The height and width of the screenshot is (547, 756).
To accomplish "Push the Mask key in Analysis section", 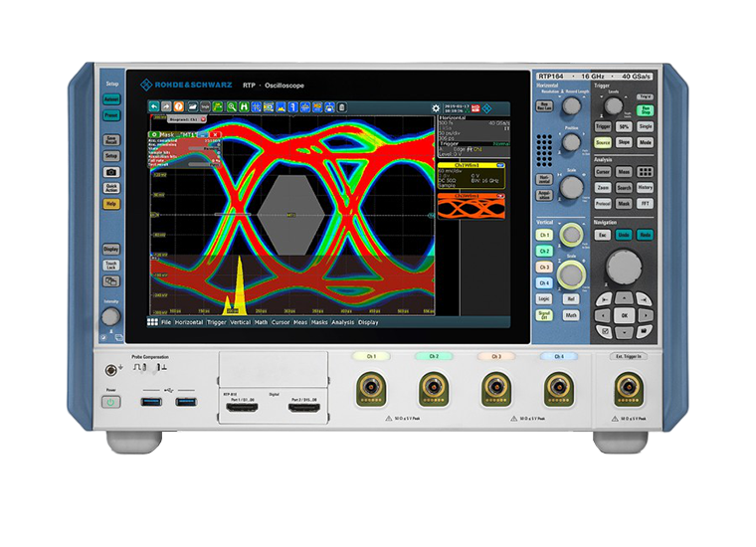I will [x=624, y=203].
